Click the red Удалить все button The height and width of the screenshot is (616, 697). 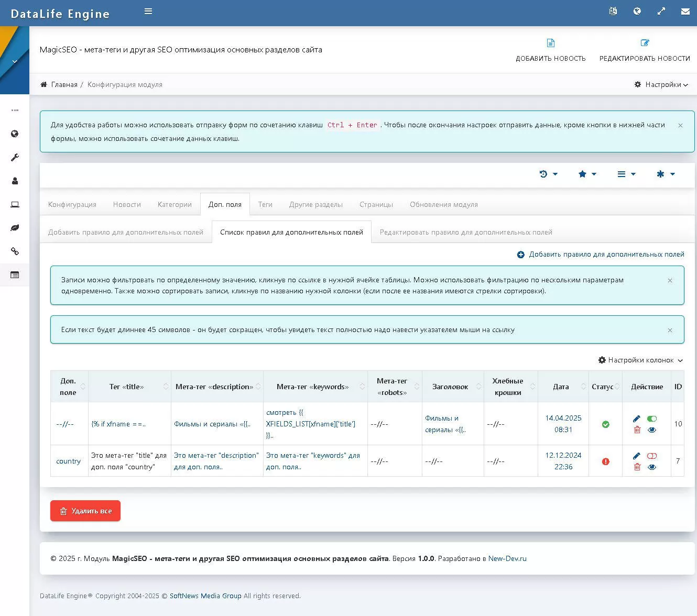(85, 511)
